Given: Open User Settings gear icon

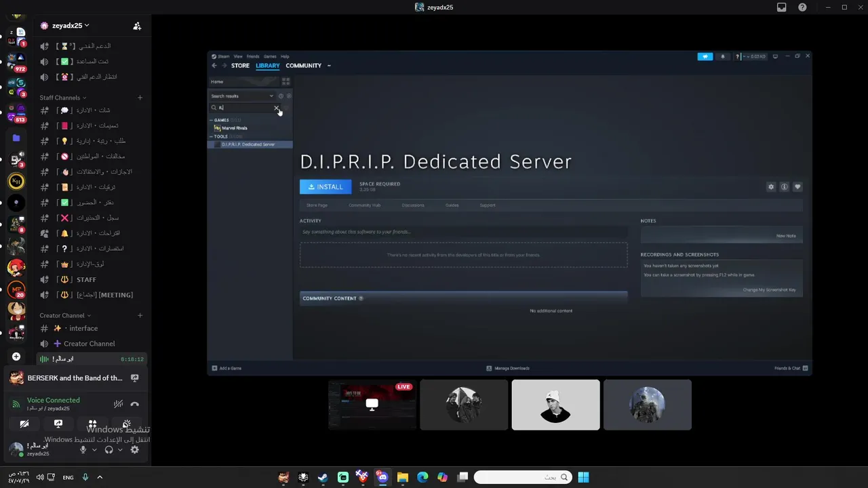Looking at the screenshot, I should point(134,449).
